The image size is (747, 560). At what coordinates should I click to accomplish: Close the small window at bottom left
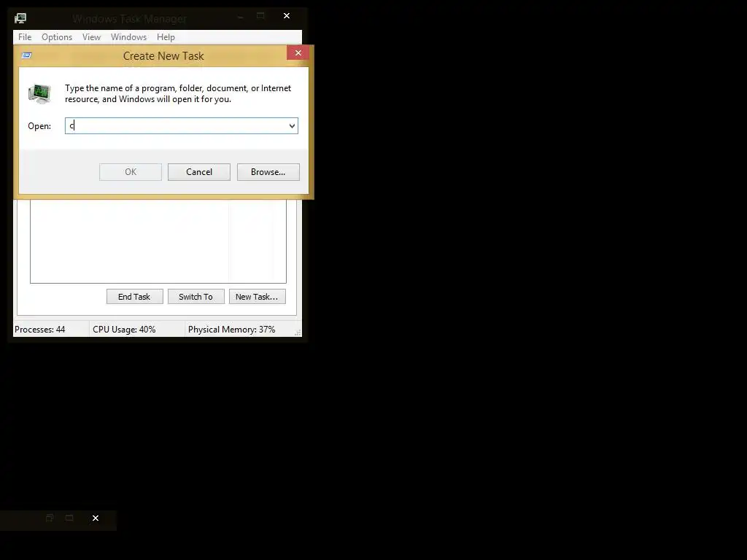click(x=96, y=518)
